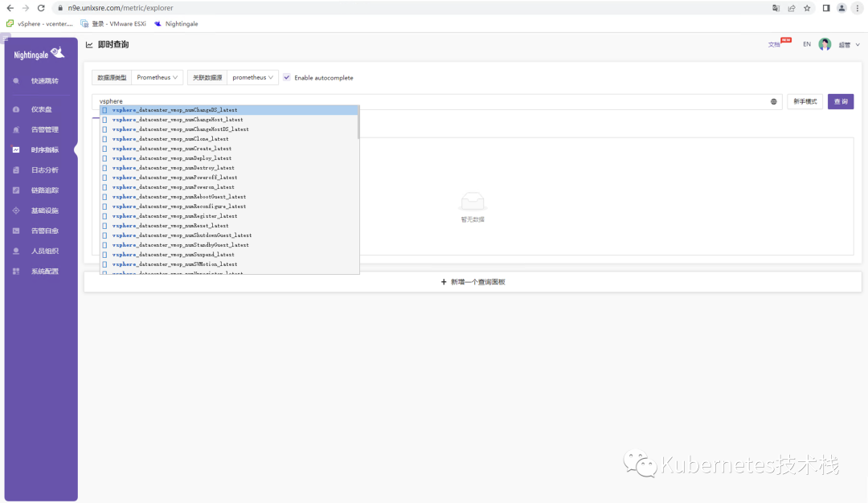Open 快速跳转 quick jump search
868x503 pixels.
(x=40, y=81)
